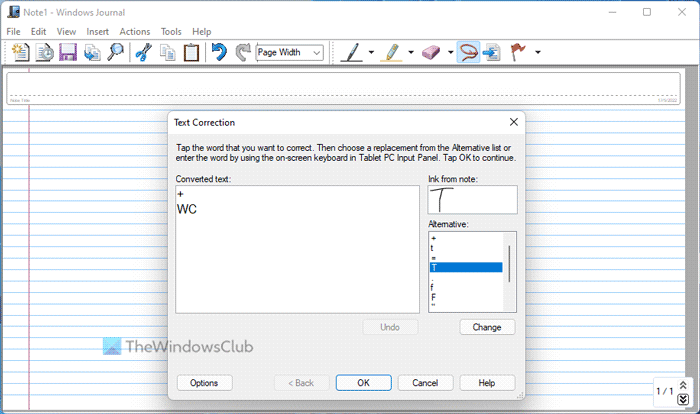This screenshot has height=414, width=700.
Task: Undo last action with the blue arrow
Action: (x=219, y=52)
